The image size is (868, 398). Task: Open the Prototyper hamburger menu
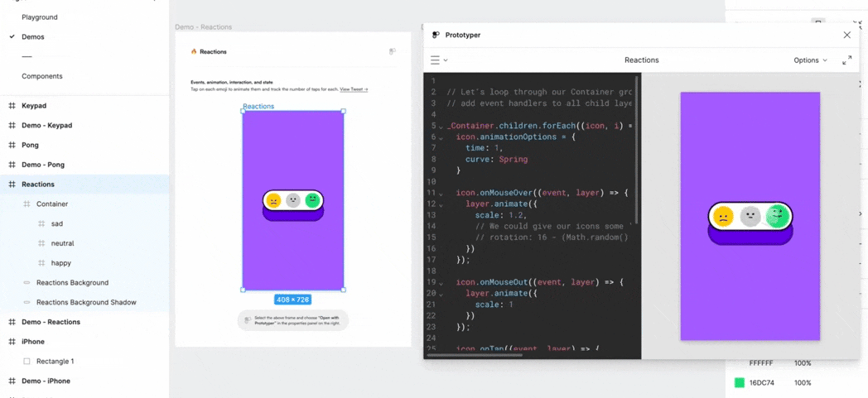pos(435,60)
